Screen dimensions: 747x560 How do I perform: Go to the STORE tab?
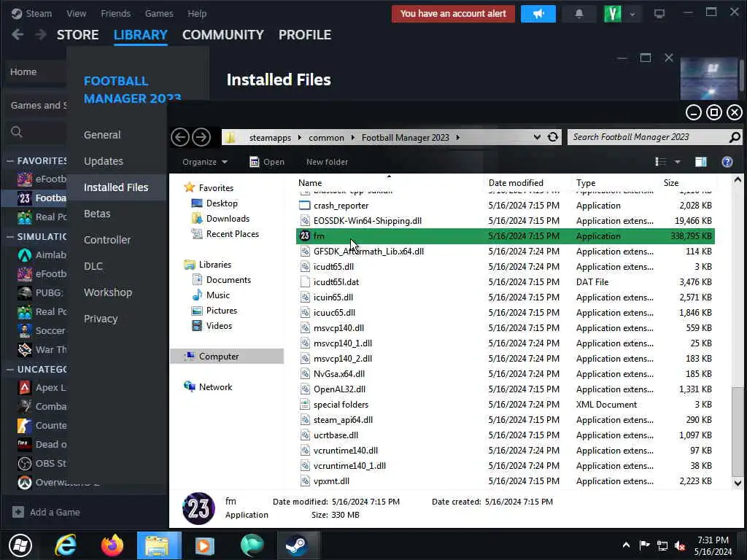[x=77, y=35]
